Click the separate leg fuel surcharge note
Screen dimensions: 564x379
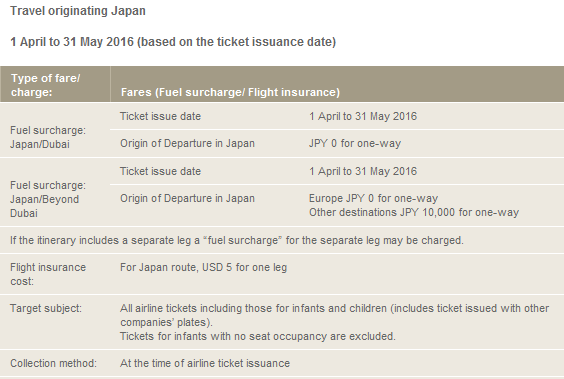237,240
